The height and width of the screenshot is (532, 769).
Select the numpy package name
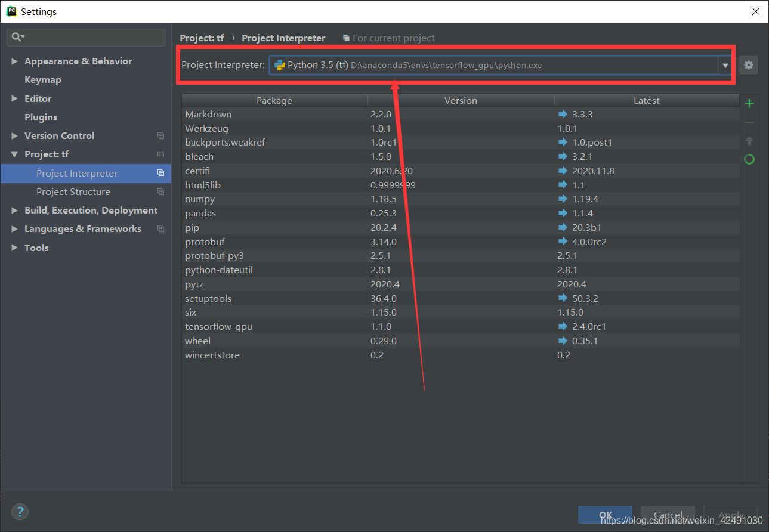[200, 199]
